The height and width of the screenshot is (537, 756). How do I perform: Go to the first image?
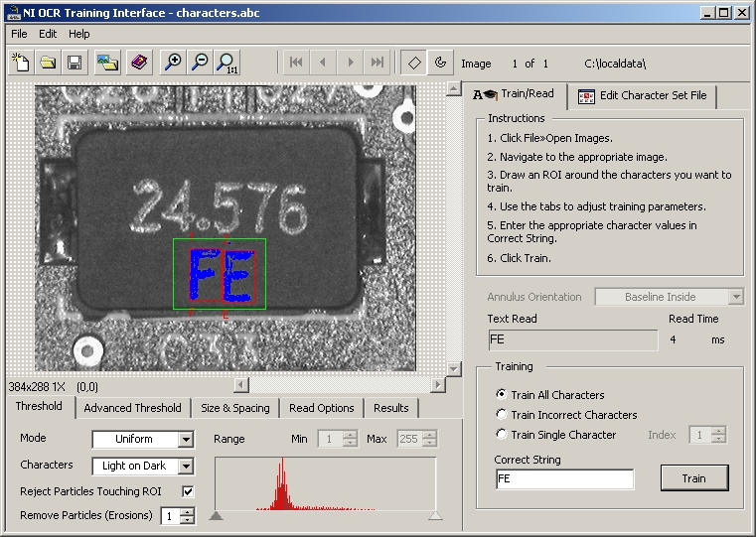pos(296,63)
